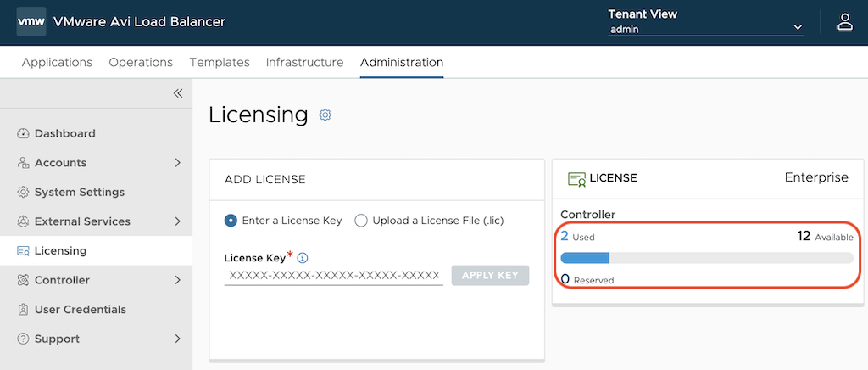The image size is (868, 370).
Task: Select the Administration tab
Action: (402, 62)
